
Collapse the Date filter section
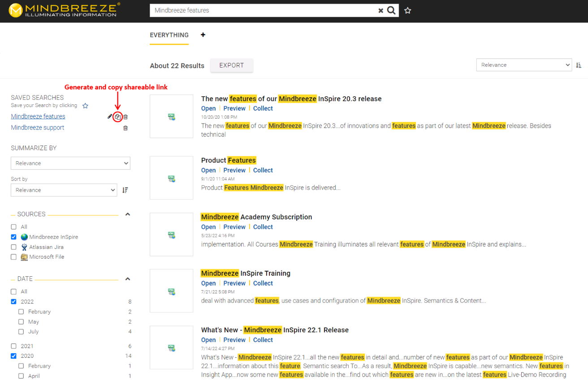(128, 279)
